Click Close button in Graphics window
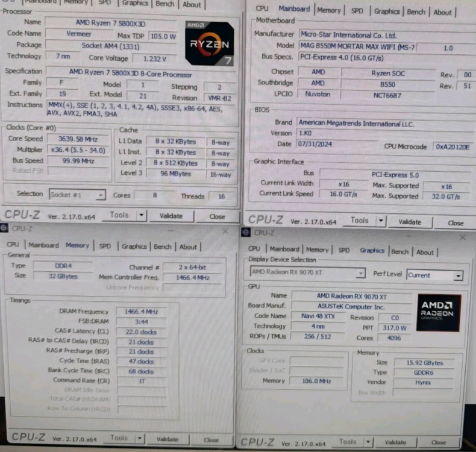Screen dimensions: 476x452 [x=439, y=442]
